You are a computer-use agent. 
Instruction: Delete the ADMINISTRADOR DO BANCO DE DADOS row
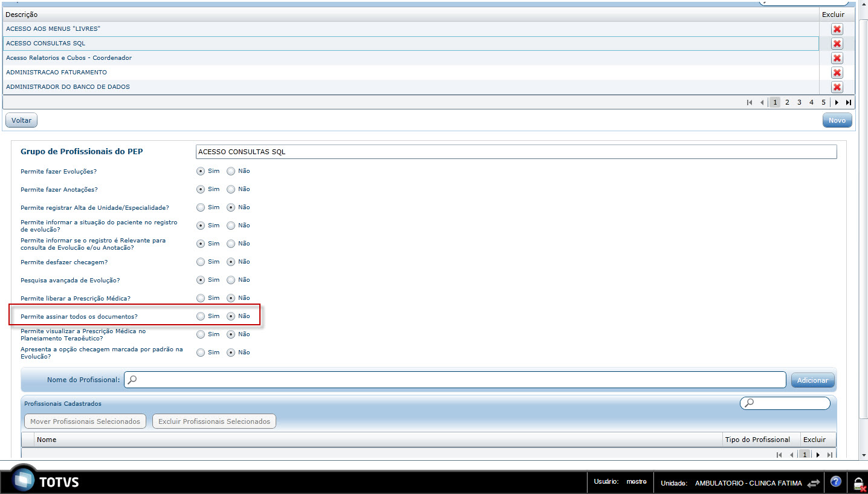[x=837, y=87]
